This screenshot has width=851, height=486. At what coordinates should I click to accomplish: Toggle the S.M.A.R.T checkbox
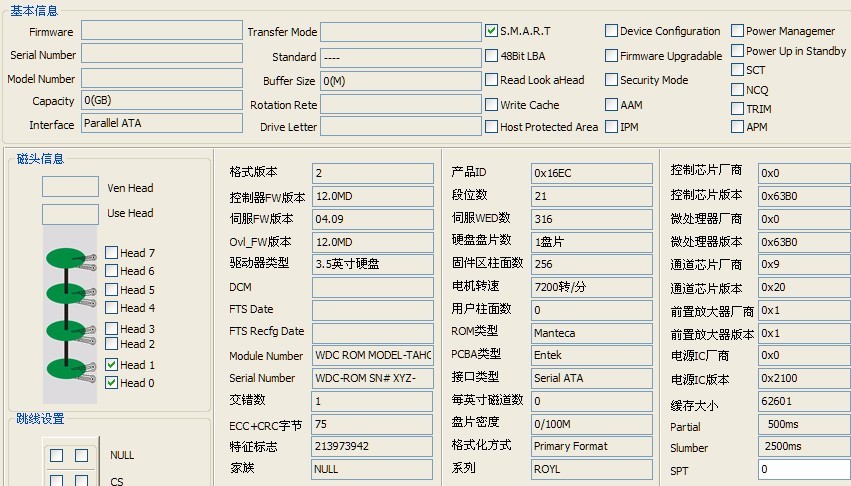(491, 31)
